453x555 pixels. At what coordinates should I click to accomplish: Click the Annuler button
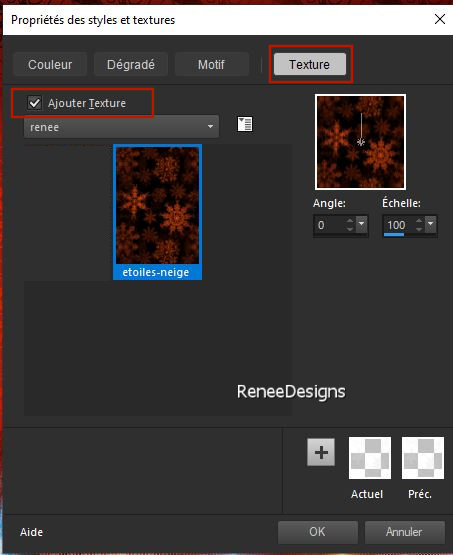(x=404, y=532)
